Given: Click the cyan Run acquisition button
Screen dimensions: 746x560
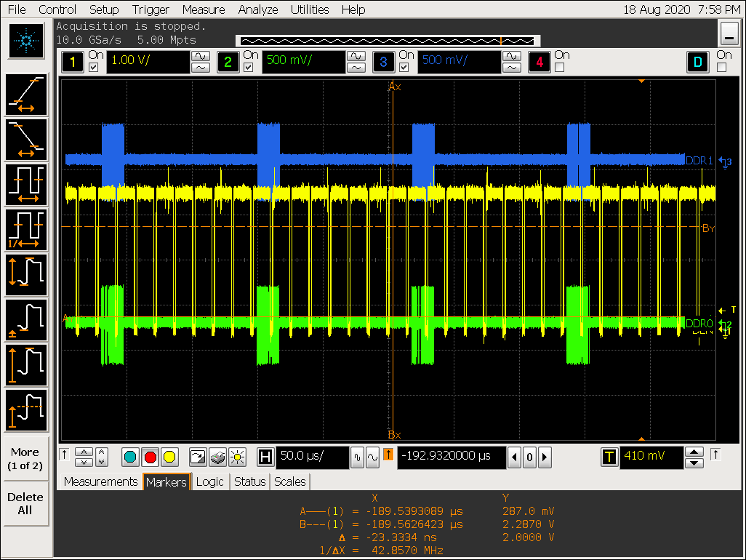Looking at the screenshot, I should coord(130,457).
